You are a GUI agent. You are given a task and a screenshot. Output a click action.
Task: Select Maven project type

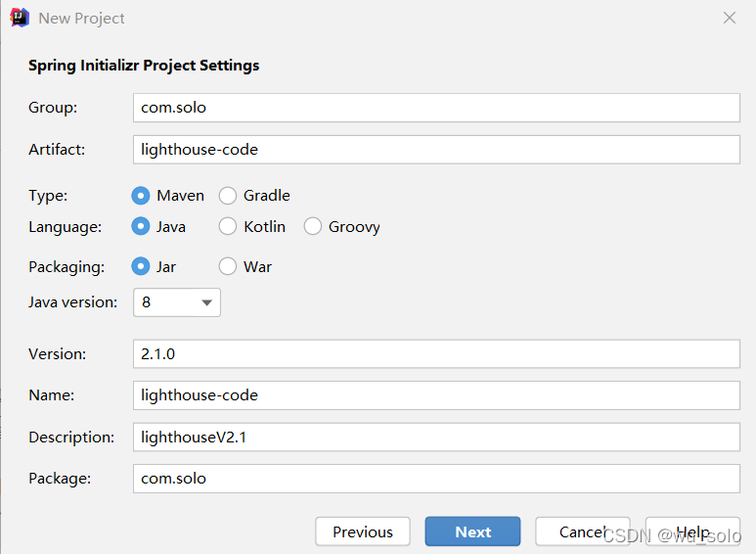coord(141,196)
